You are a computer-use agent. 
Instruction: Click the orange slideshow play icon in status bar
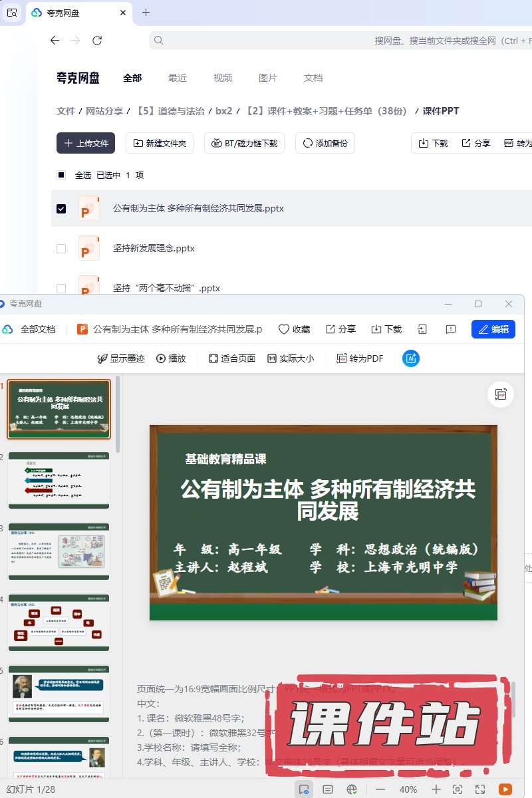[x=505, y=789]
